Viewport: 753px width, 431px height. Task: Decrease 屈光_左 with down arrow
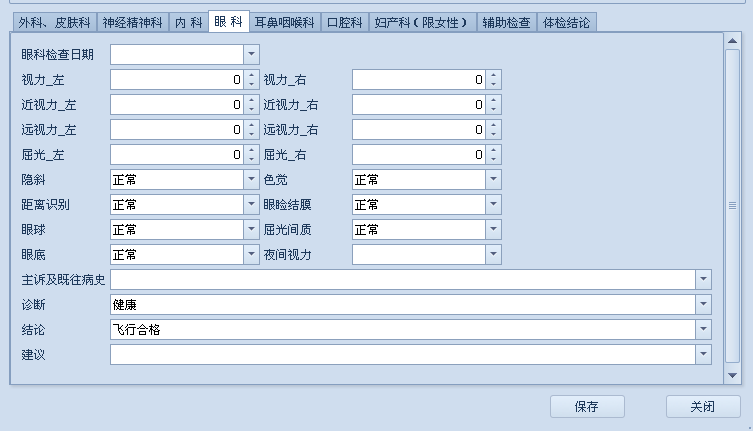(251, 159)
